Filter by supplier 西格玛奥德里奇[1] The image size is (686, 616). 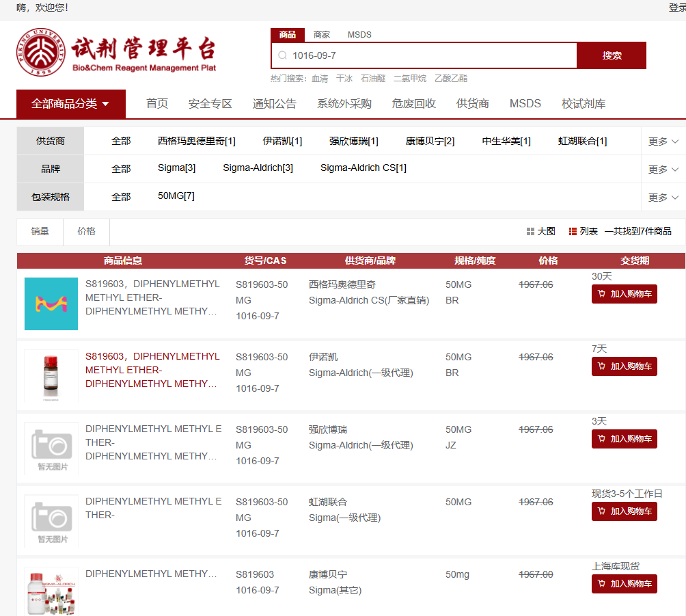196,141
